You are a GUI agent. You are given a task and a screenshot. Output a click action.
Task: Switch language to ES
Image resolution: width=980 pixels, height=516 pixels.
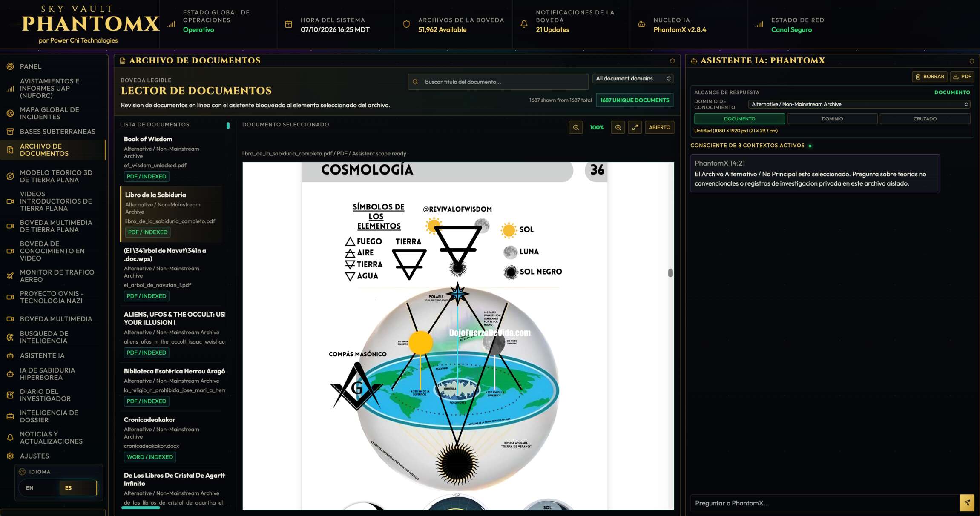pos(68,488)
